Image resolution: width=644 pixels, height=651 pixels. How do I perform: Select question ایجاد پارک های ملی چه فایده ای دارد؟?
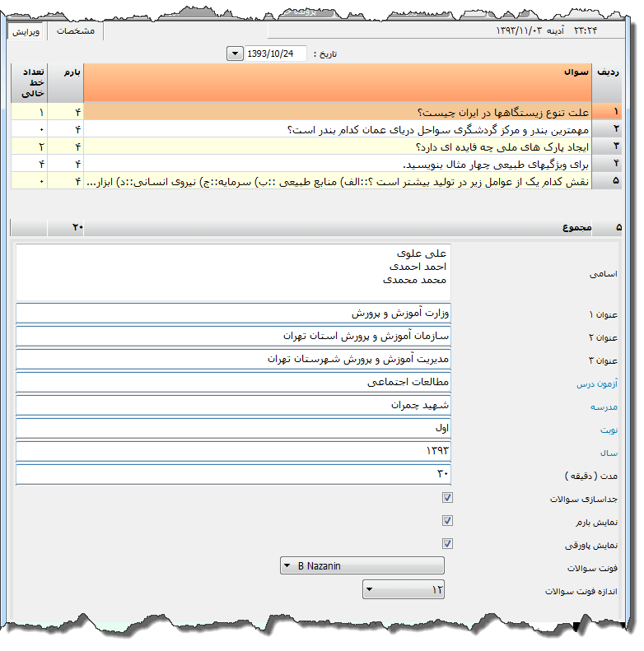(x=338, y=147)
